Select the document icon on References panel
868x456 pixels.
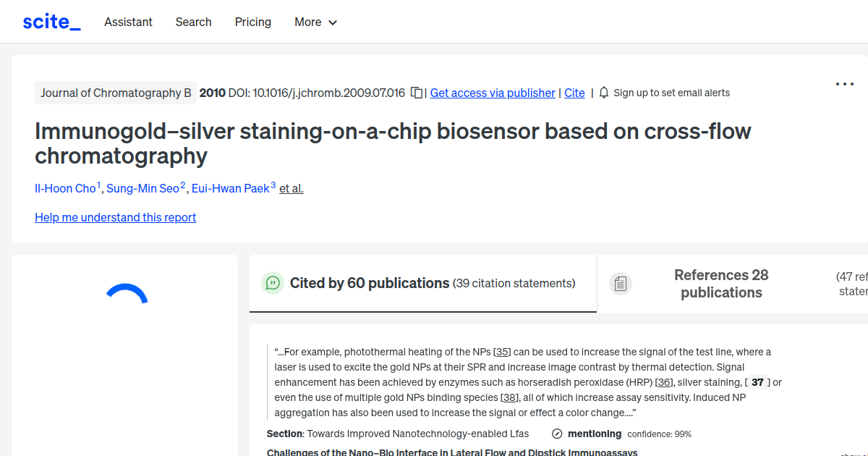[621, 283]
